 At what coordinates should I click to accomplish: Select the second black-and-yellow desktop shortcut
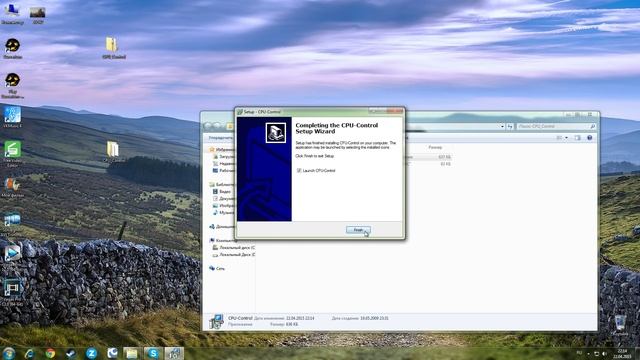click(x=12, y=85)
